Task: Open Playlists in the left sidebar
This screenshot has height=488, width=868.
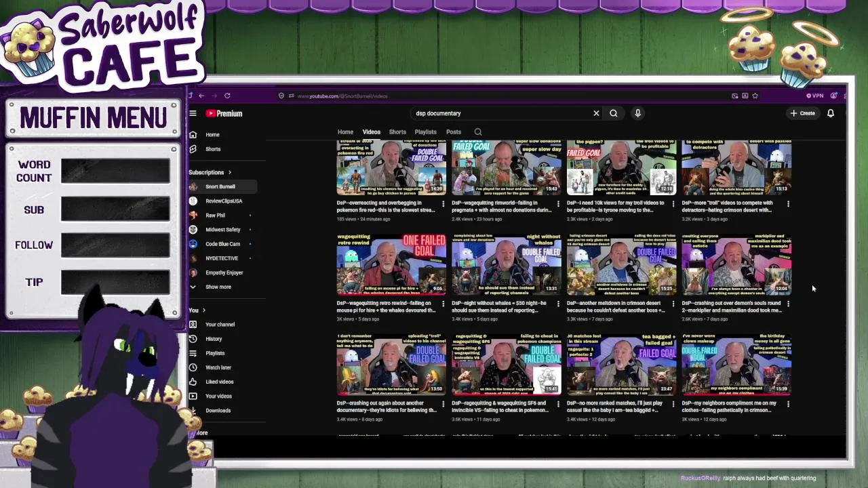Action: (215, 353)
